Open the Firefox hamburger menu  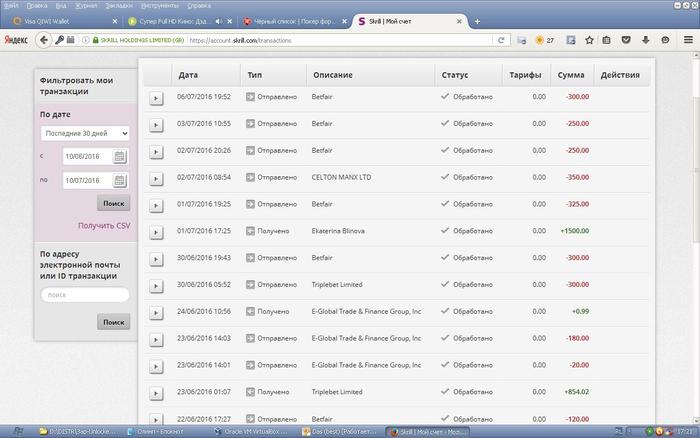688,40
